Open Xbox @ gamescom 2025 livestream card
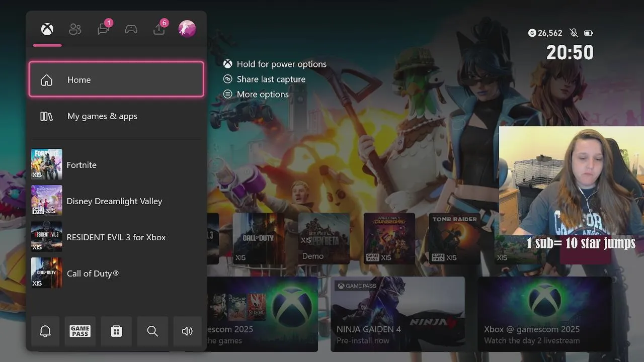This screenshot has width=644, height=362. point(545,314)
